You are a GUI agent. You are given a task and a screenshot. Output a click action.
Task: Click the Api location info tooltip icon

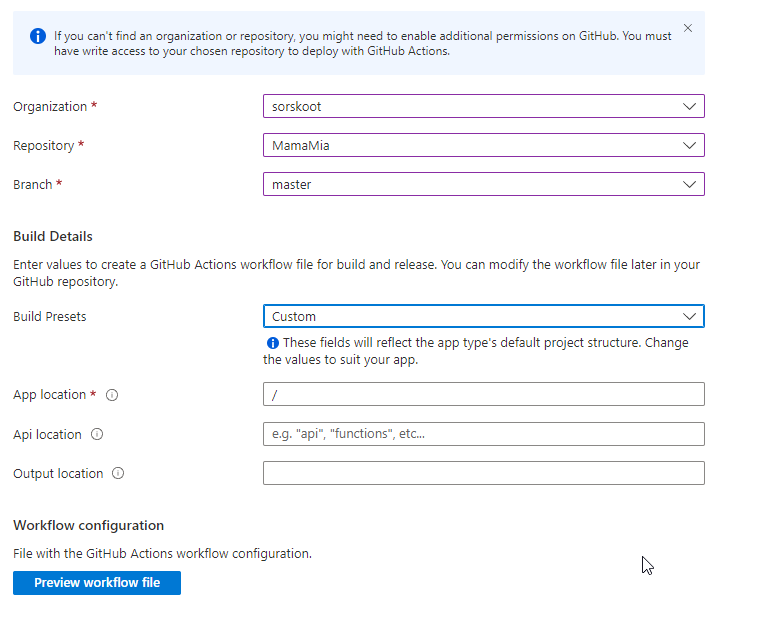97,434
